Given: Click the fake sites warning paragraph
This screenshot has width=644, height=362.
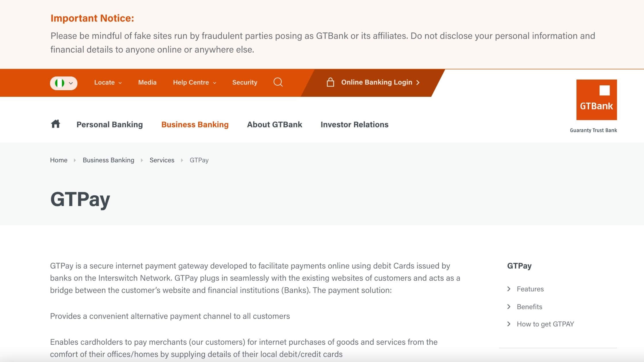Looking at the screenshot, I should pyautogui.click(x=323, y=43).
